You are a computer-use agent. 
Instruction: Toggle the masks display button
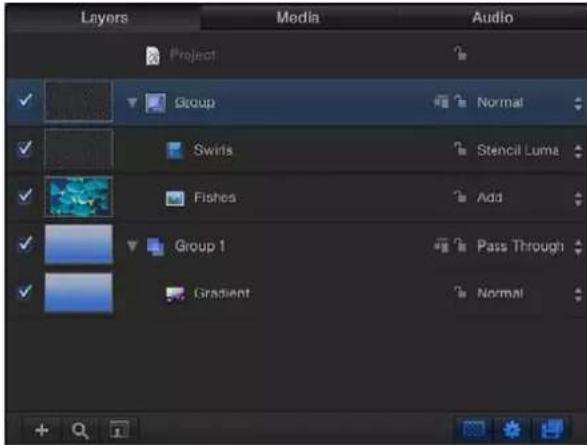pyautogui.click(x=473, y=429)
